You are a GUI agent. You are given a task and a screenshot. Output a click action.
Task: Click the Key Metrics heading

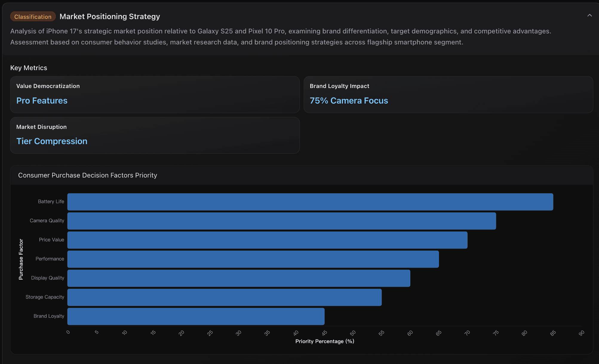(x=29, y=68)
